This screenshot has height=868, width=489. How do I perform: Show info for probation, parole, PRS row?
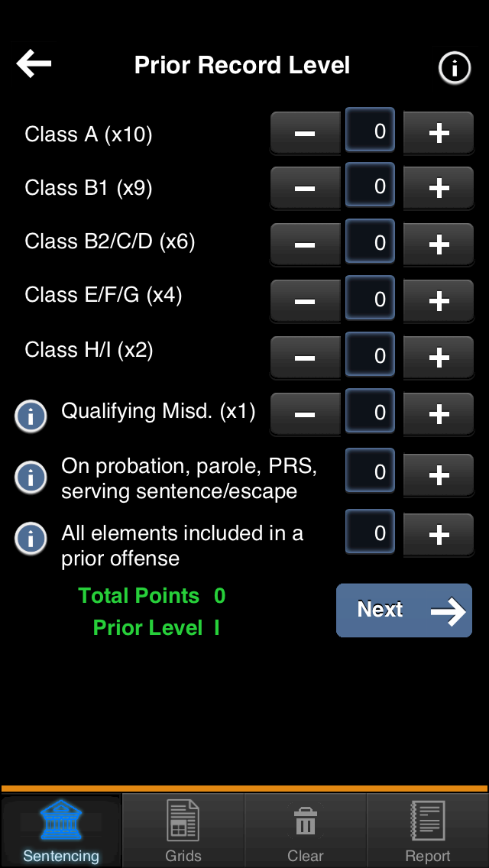coord(31,478)
